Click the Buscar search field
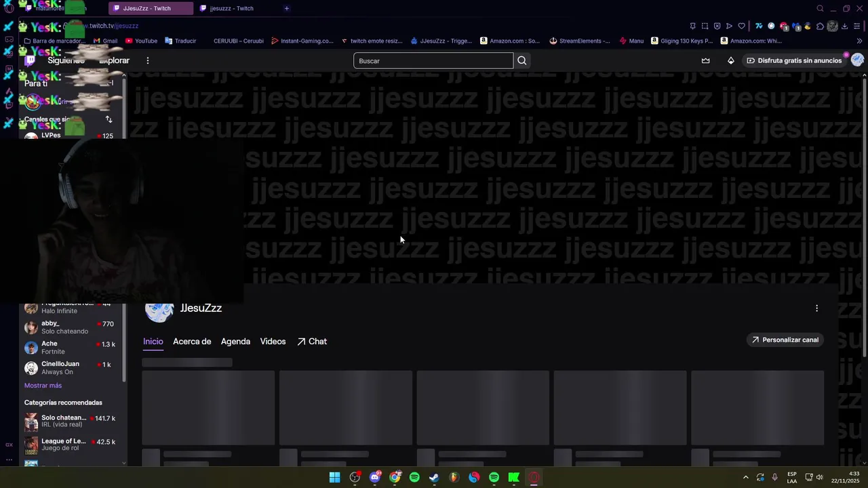This screenshot has height=488, width=868. (433, 60)
